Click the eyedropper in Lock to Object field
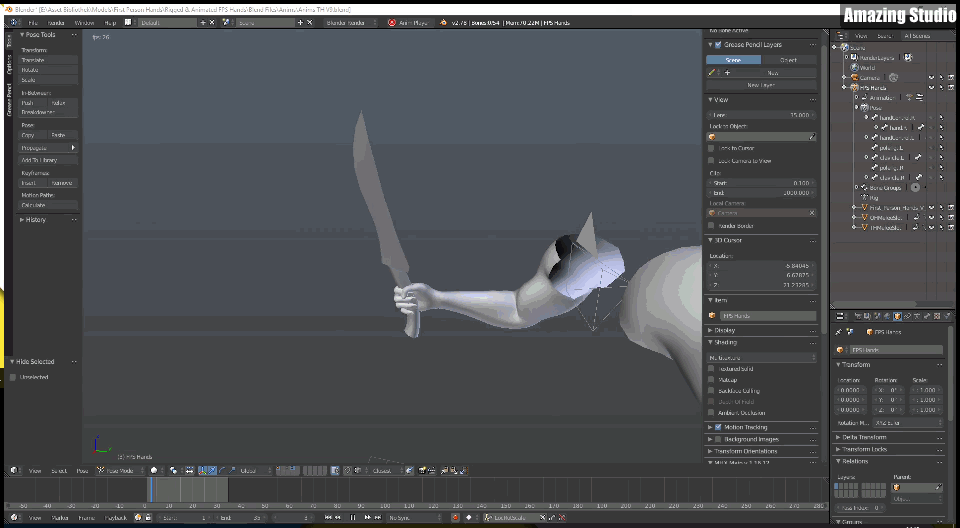Viewport: 960px width, 528px height. (x=812, y=137)
